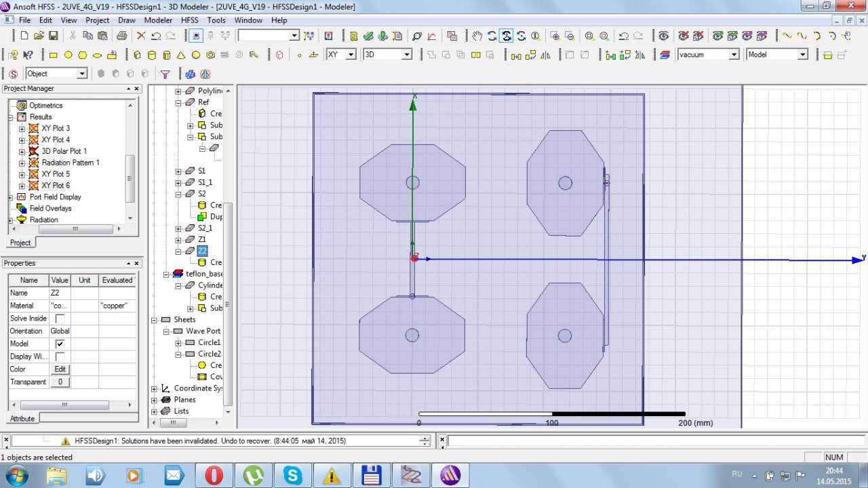Expand the Coordinate Systems tree node
868x488 pixels.
pyautogui.click(x=155, y=389)
